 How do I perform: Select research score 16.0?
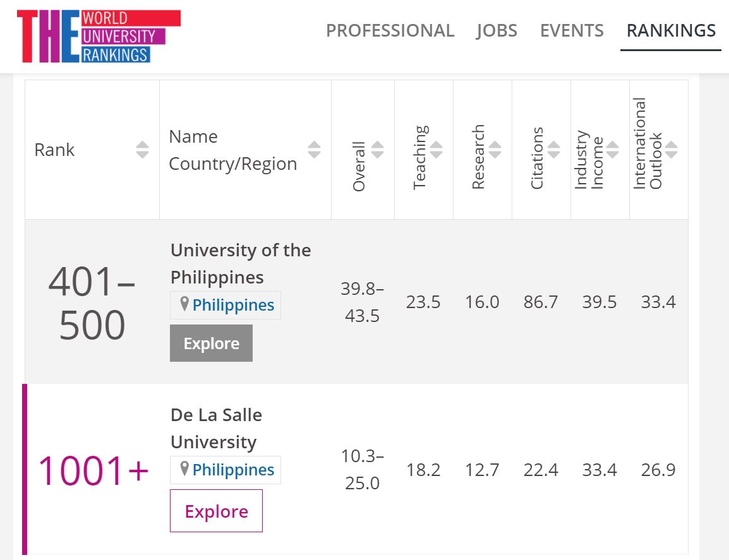coord(482,302)
